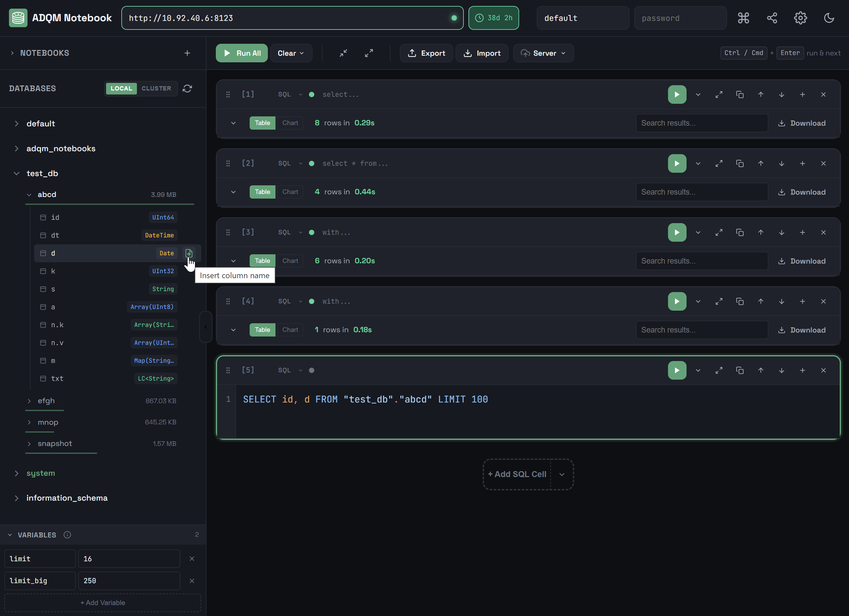
Task: Select LOCAL databases toggle
Action: click(121, 89)
